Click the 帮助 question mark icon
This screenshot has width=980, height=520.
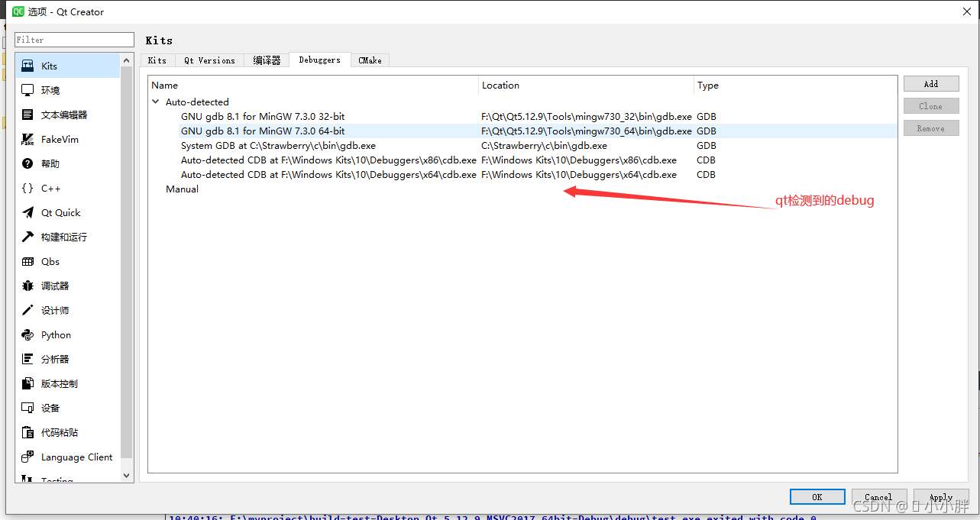27,163
